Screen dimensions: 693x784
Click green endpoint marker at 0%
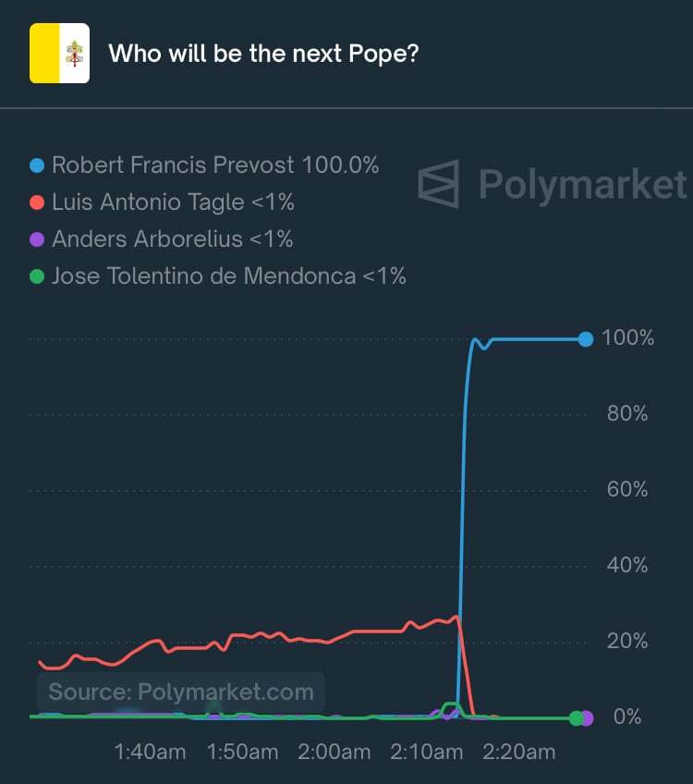click(x=577, y=718)
